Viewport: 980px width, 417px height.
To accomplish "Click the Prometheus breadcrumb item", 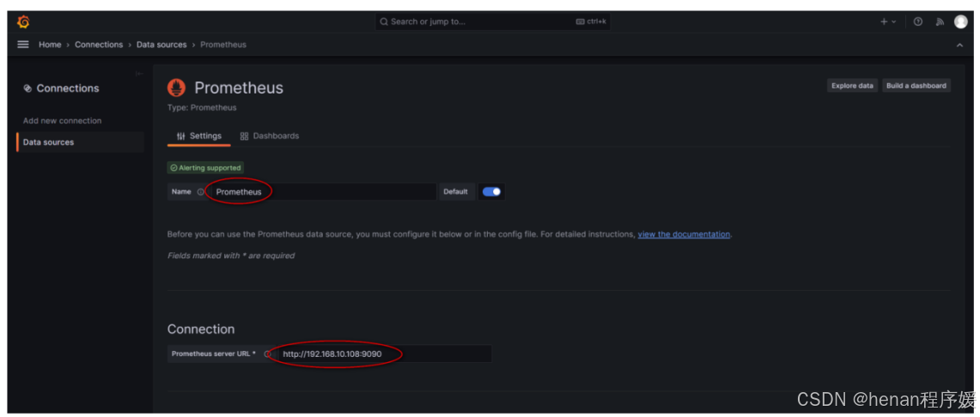I will click(x=223, y=45).
